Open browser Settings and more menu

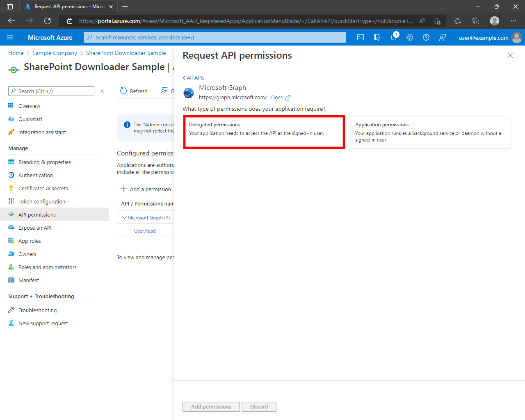(514, 21)
